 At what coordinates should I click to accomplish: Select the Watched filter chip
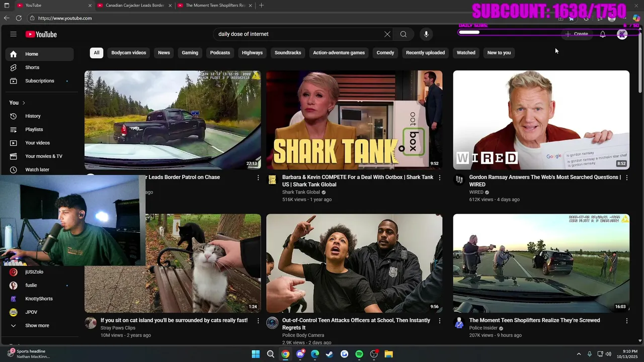466,53
